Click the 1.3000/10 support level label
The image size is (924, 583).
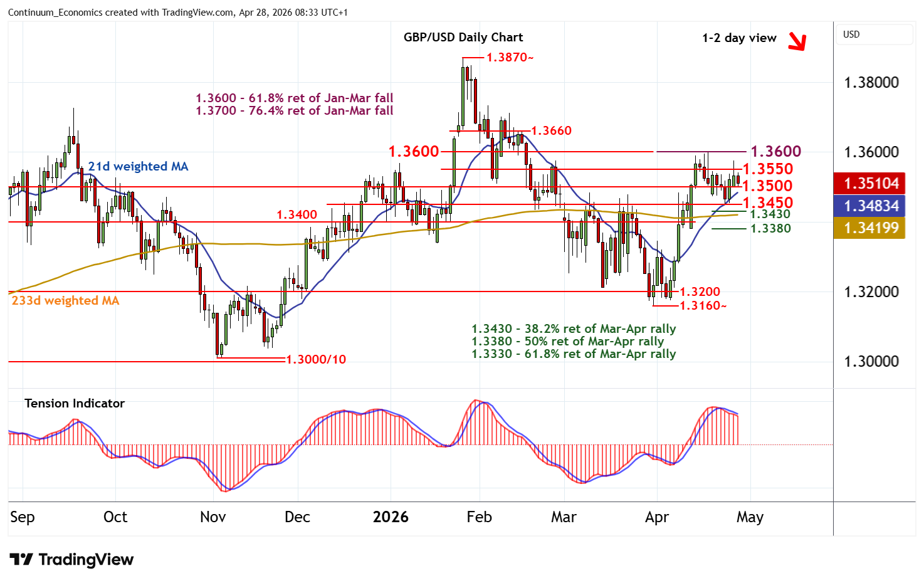316,359
